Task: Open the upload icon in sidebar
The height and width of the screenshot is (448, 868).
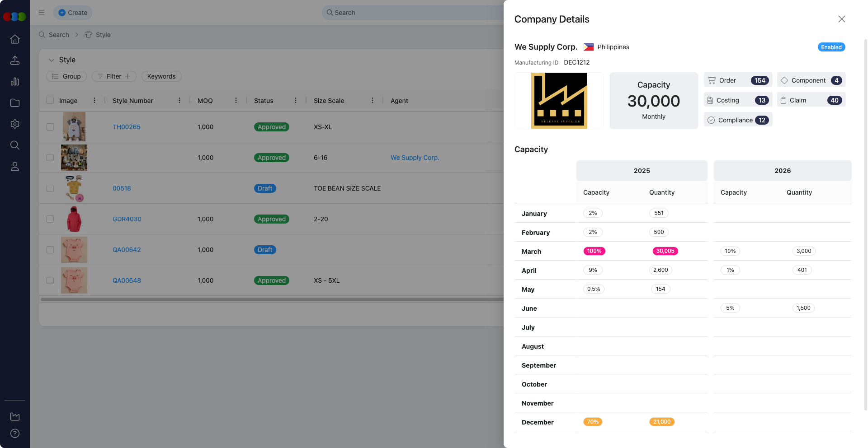Action: [x=15, y=61]
